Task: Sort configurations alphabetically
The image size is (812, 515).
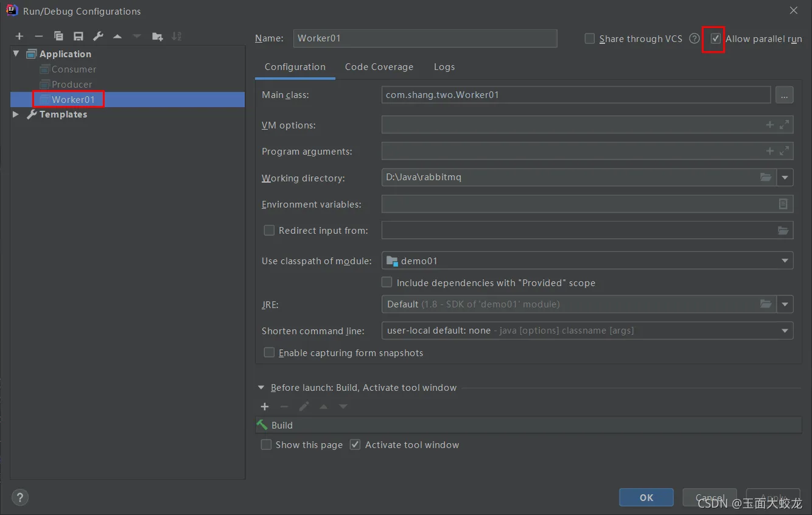Action: [x=177, y=37]
